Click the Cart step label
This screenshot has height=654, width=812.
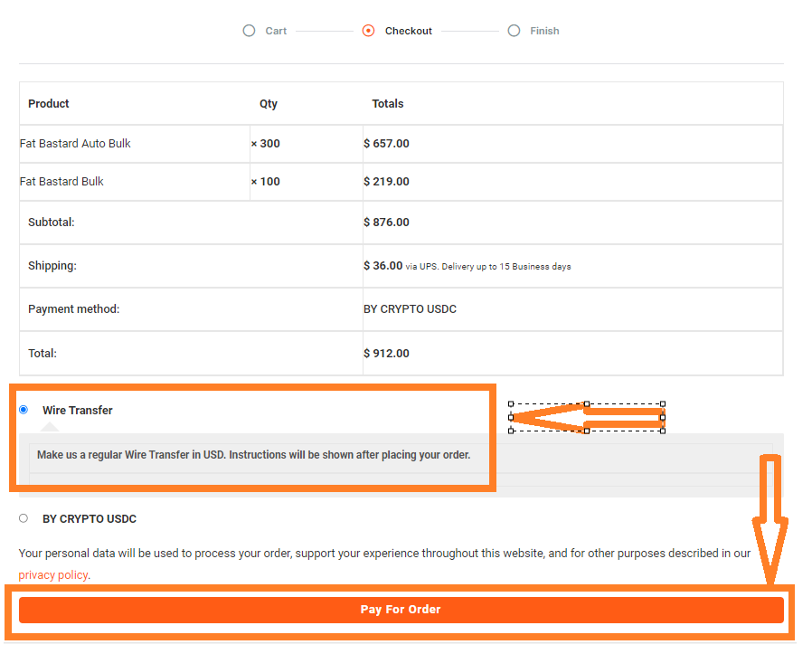[276, 31]
